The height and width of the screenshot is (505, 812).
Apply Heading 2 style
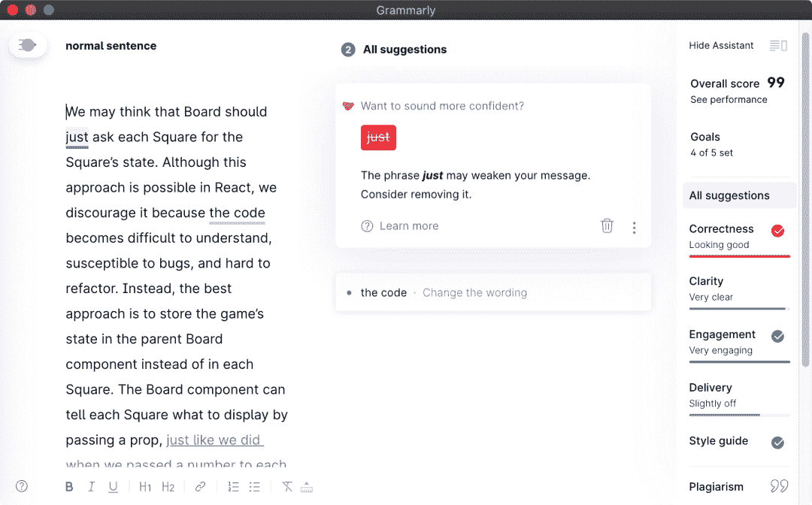(168, 487)
